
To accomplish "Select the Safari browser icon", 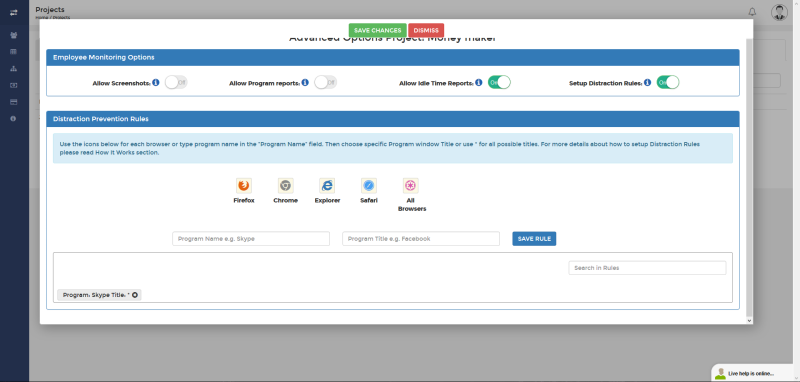I will click(x=369, y=186).
